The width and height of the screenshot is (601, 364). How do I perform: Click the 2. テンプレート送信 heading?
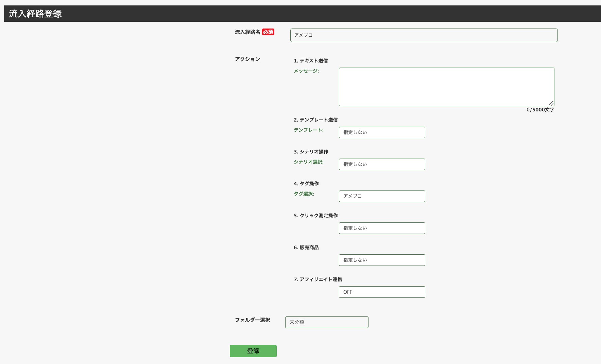316,120
